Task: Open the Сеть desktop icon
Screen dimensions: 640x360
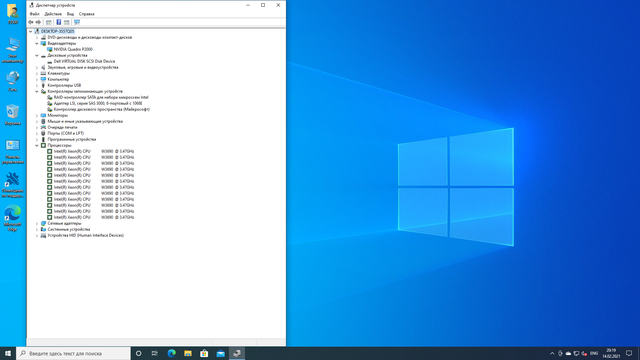Action: click(x=13, y=81)
